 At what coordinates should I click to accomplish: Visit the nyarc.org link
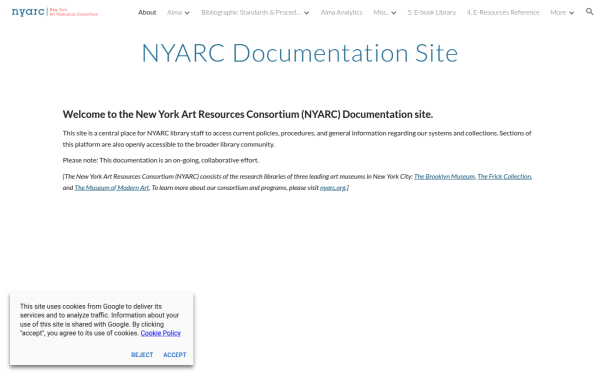pos(333,188)
